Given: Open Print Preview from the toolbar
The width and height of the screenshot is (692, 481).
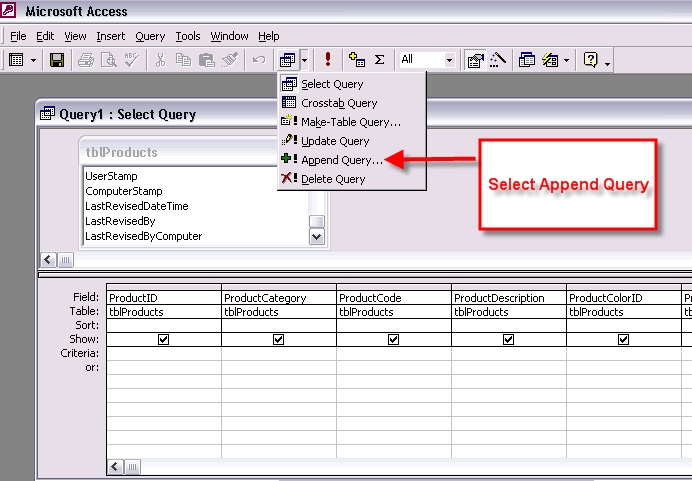Looking at the screenshot, I should [109, 60].
